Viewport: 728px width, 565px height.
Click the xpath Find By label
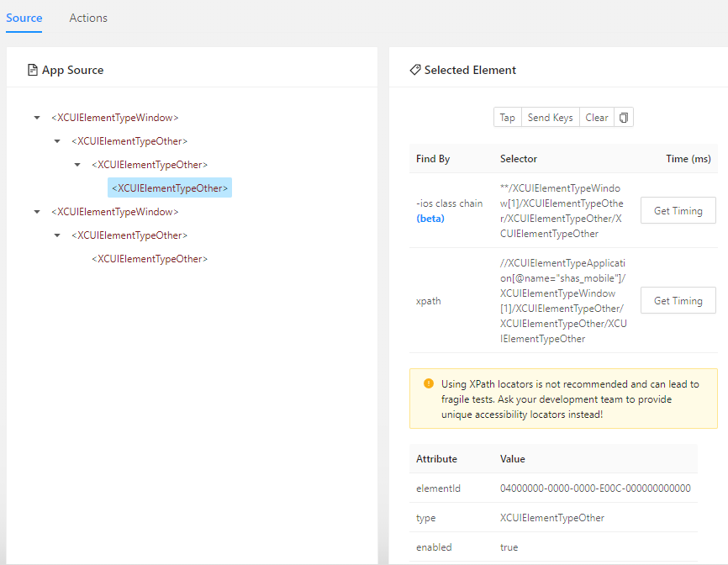coord(428,301)
